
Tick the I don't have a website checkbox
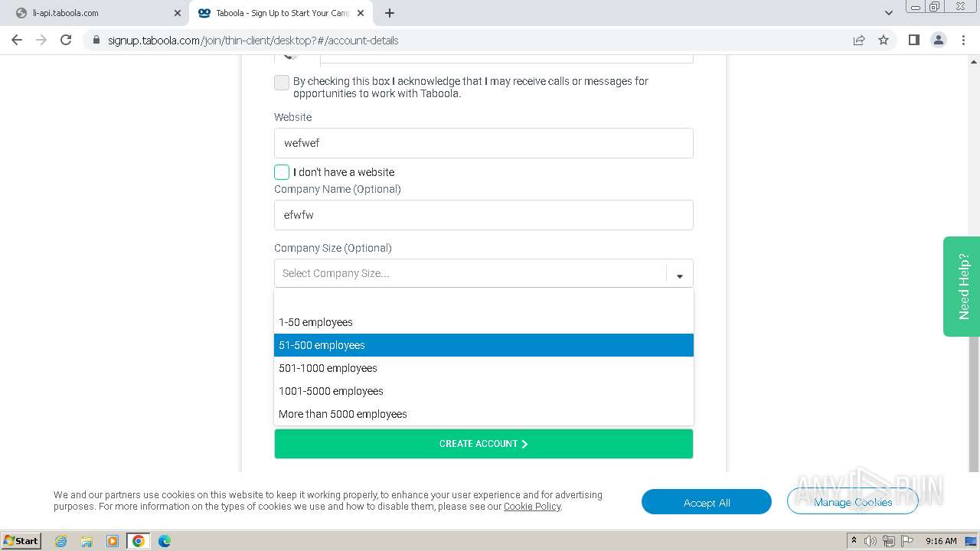point(282,172)
